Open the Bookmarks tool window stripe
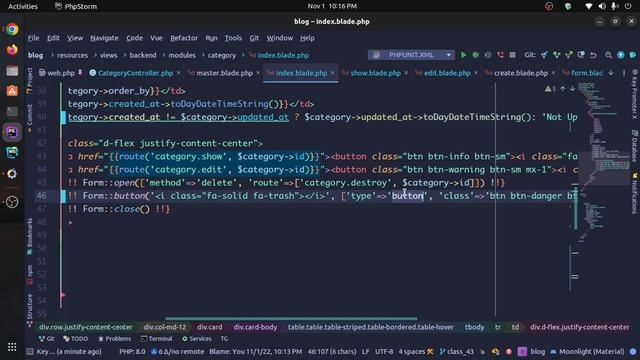This screenshot has width=640, height=360. (30, 236)
